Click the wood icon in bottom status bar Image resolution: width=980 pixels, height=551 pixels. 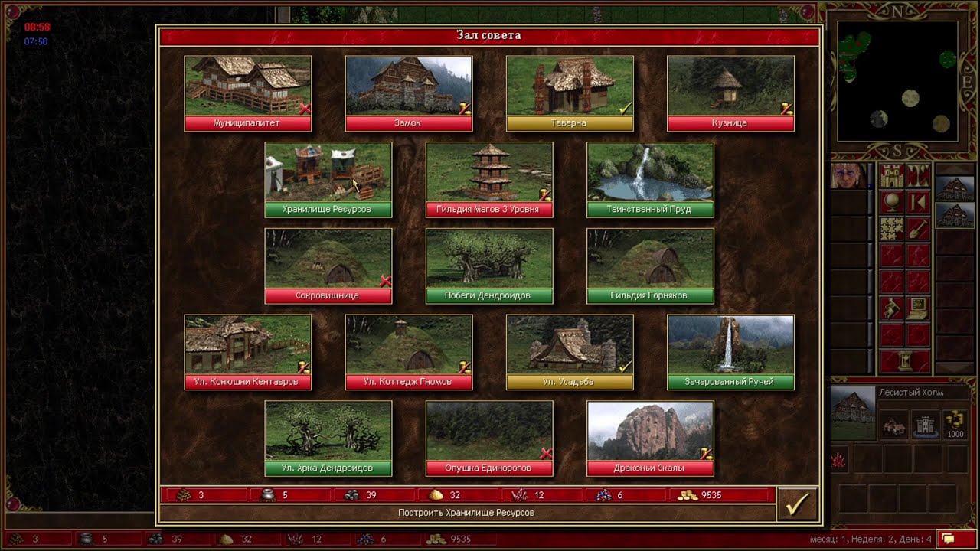tap(16, 539)
